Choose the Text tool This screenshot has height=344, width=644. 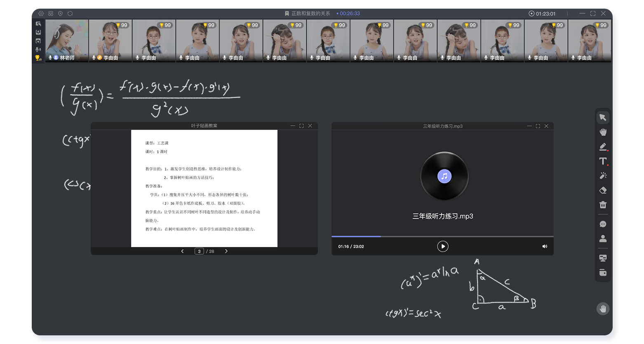[603, 161]
